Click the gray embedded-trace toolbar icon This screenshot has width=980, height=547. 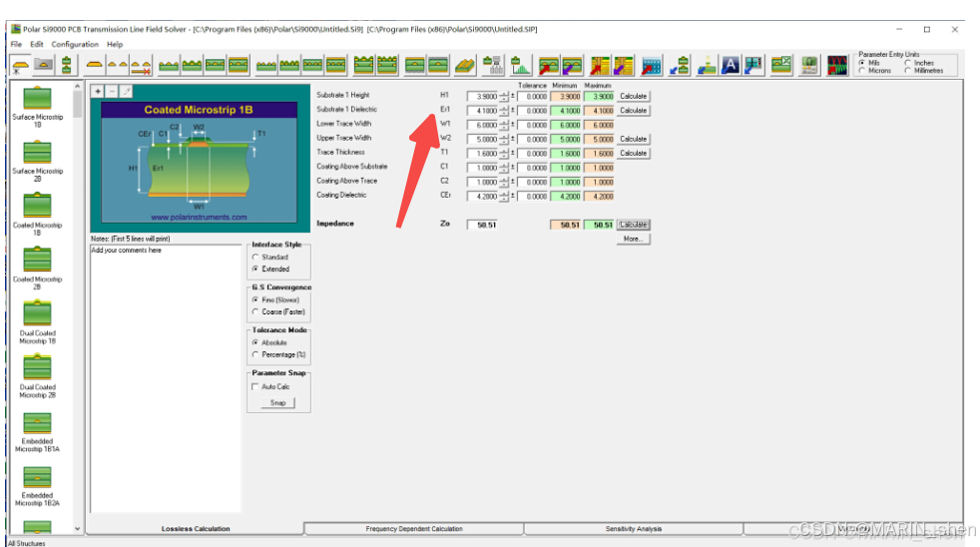pos(44,65)
